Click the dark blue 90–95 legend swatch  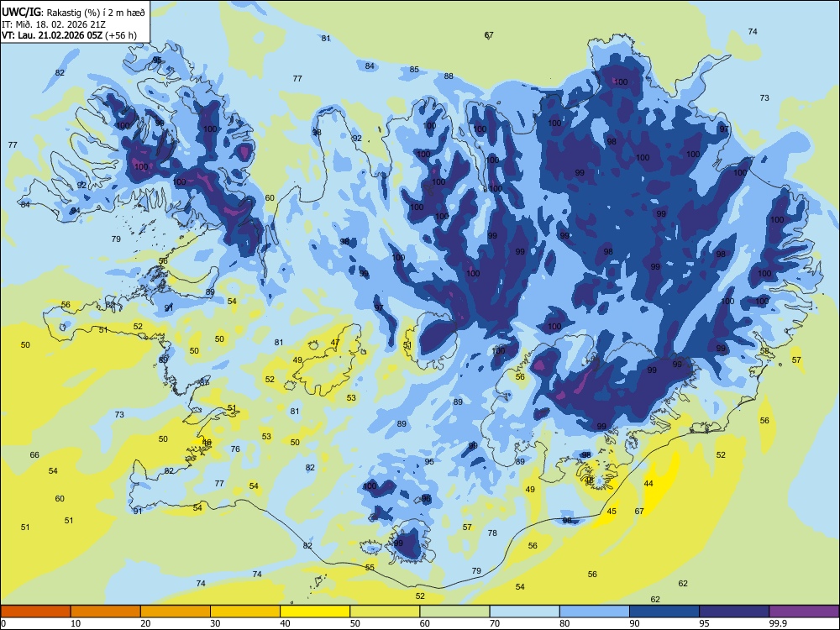tap(664, 612)
